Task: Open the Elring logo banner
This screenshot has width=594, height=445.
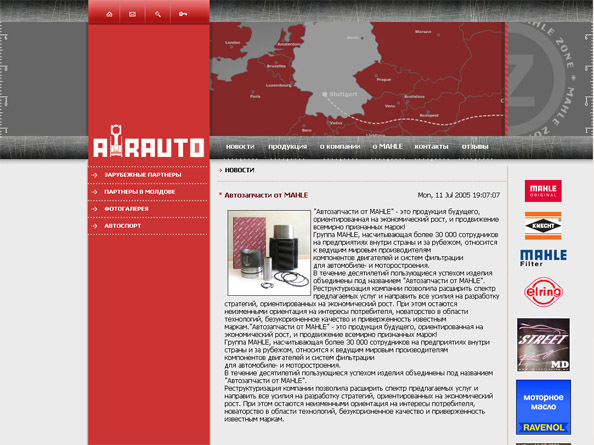Action: coord(543,292)
